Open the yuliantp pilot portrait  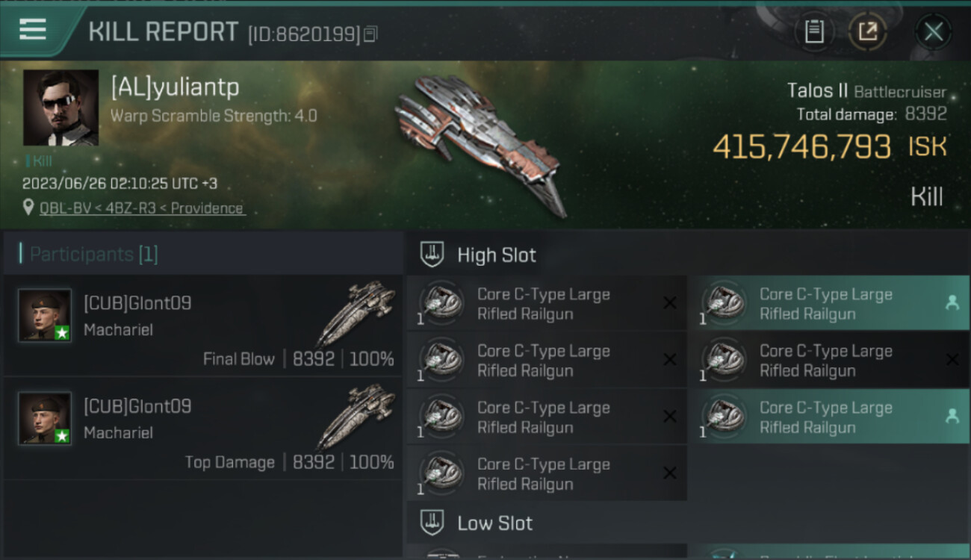click(x=61, y=108)
